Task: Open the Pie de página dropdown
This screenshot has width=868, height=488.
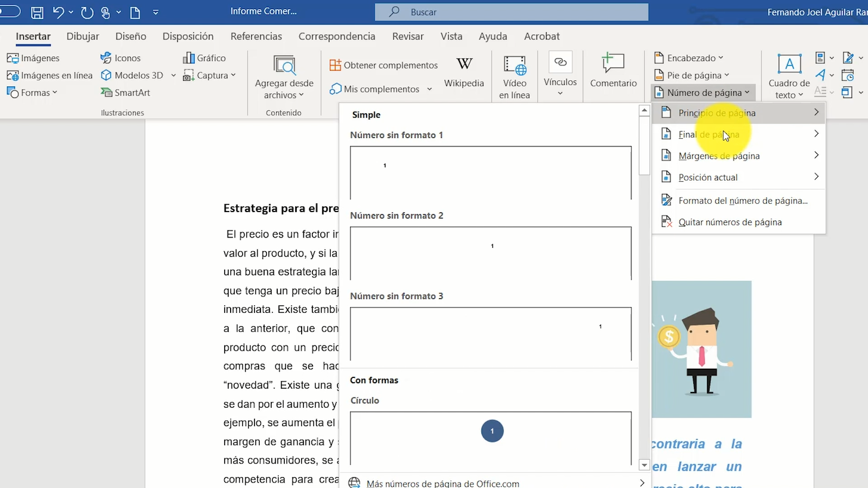Action: pyautogui.click(x=692, y=75)
